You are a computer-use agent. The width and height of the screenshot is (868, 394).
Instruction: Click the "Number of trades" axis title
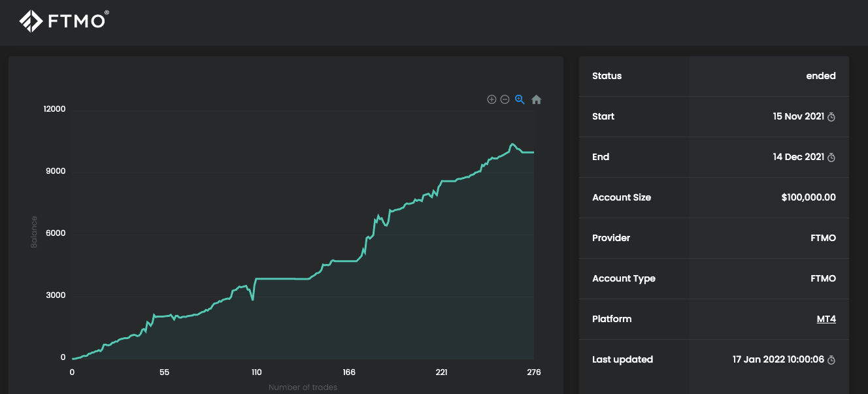(x=303, y=387)
